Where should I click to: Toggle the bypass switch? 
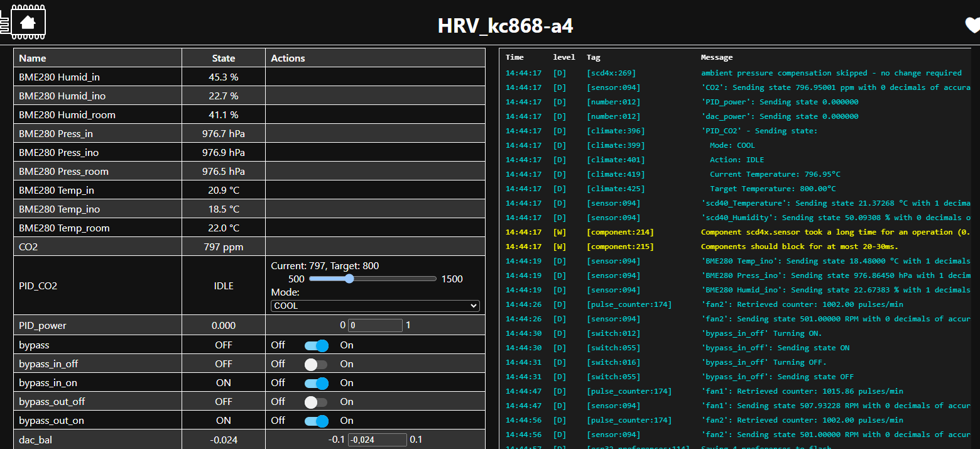(317, 345)
